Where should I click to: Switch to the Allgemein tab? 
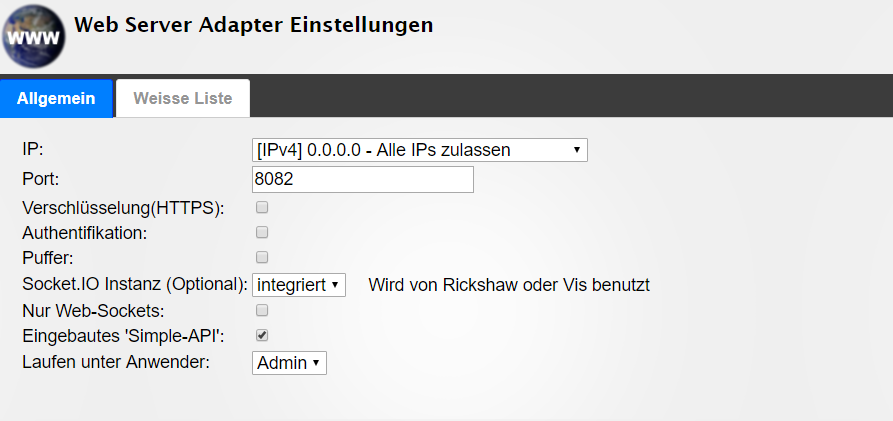[x=56, y=98]
